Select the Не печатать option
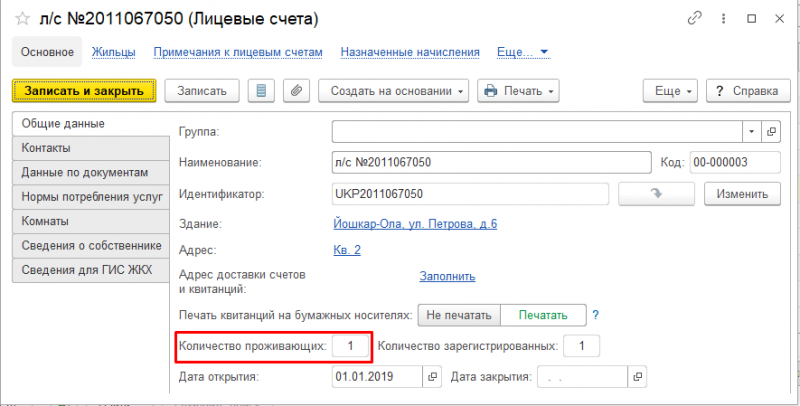This screenshot has height=406, width=800. tap(459, 315)
